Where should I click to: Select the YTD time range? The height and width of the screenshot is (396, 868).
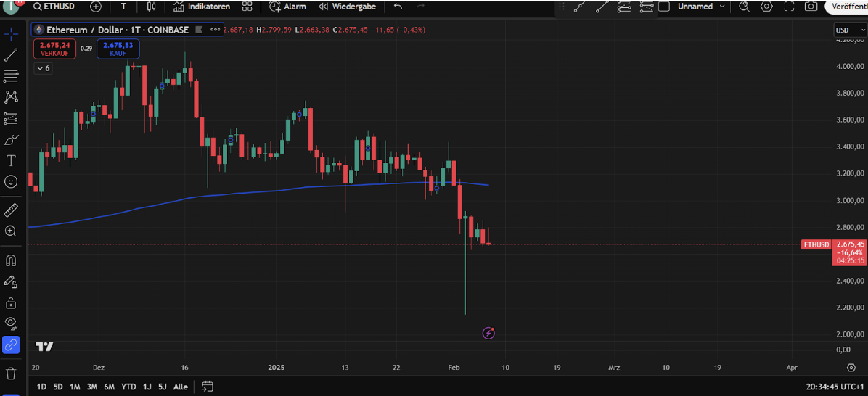click(x=128, y=387)
